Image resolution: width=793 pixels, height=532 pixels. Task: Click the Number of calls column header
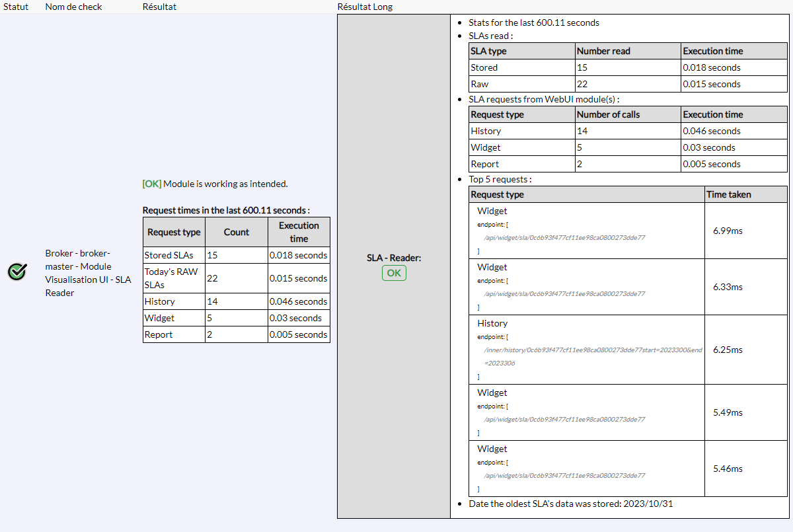coord(608,114)
